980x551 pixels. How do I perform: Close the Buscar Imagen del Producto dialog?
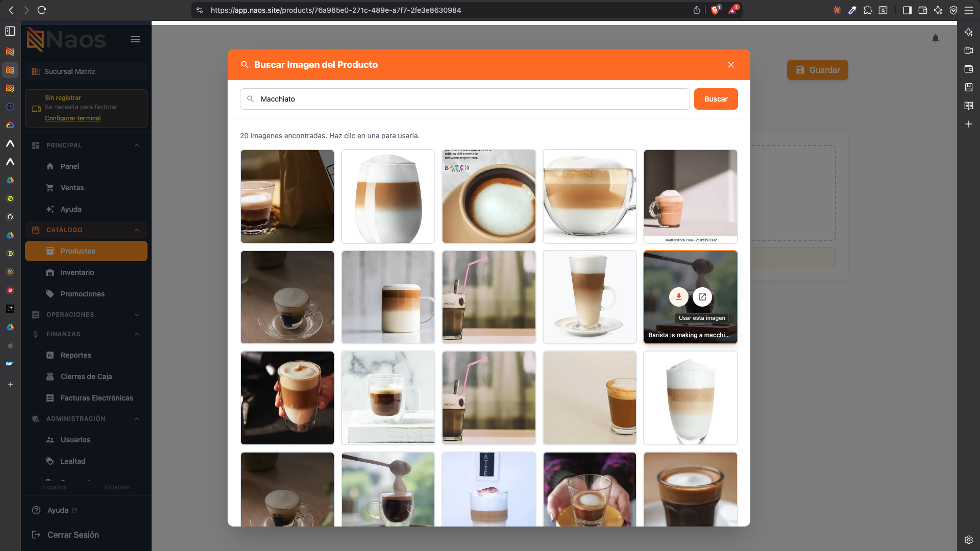(x=731, y=65)
